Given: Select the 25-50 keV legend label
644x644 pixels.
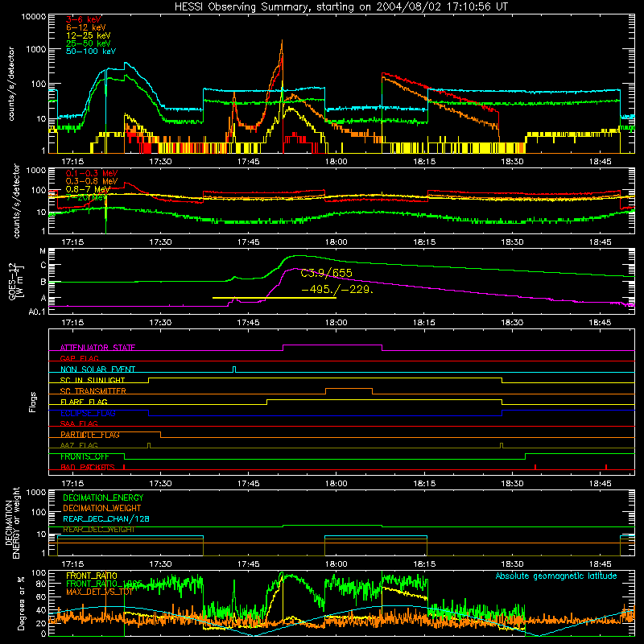Looking at the screenshot, I should tap(89, 43).
